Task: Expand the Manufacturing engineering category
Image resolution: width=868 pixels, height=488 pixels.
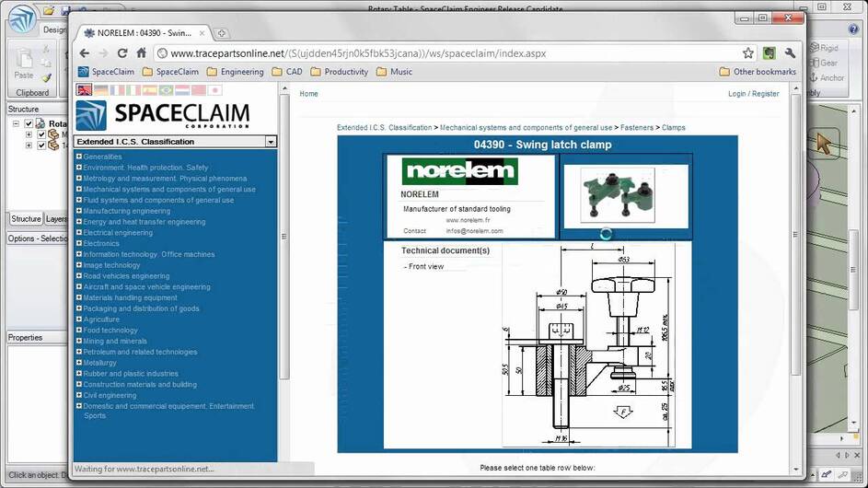Action: coord(78,211)
